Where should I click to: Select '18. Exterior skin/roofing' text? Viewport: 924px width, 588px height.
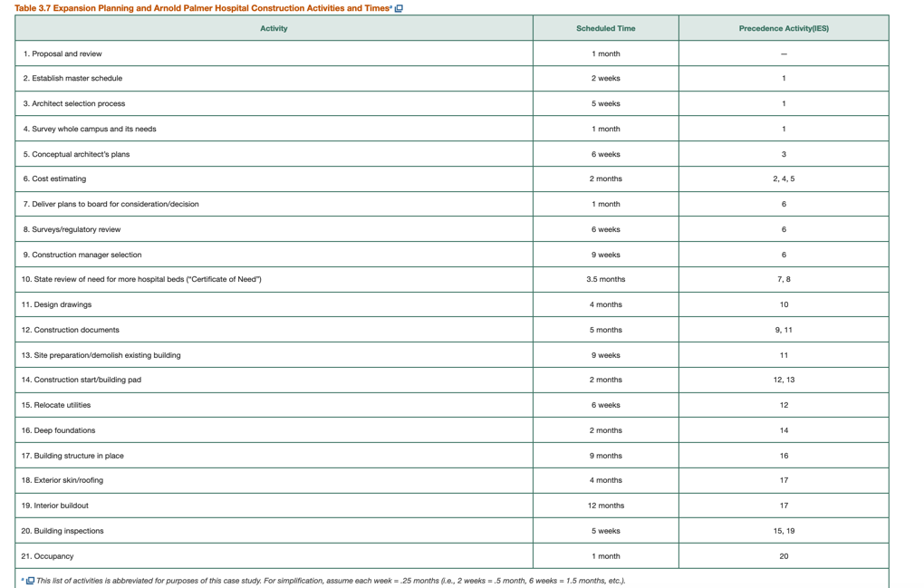click(63, 480)
